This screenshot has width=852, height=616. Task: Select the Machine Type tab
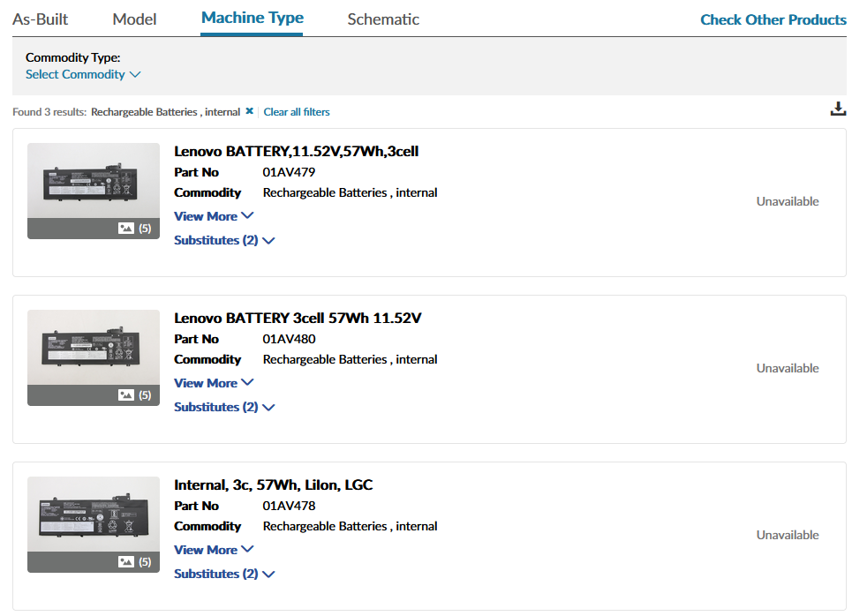point(252,19)
